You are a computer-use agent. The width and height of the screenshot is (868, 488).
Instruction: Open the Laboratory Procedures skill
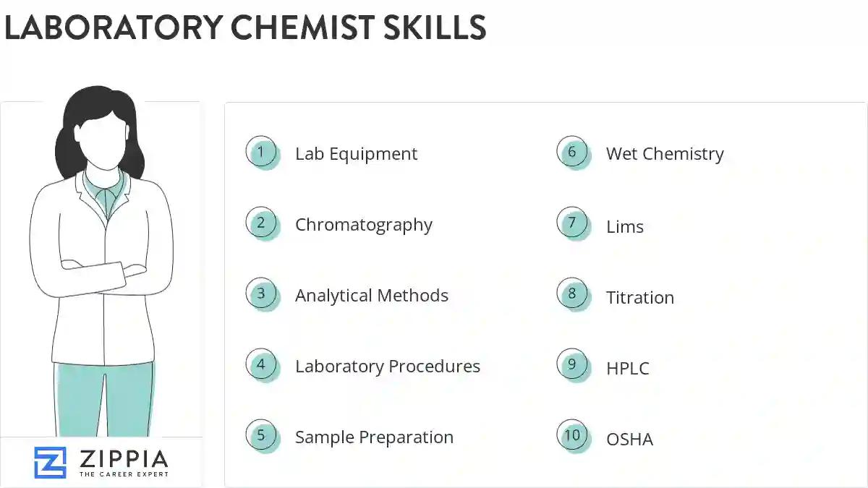pyautogui.click(x=387, y=367)
